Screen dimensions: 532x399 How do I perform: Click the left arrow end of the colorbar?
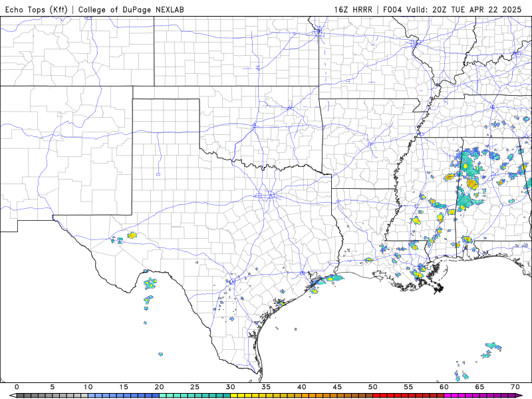click(x=13, y=396)
